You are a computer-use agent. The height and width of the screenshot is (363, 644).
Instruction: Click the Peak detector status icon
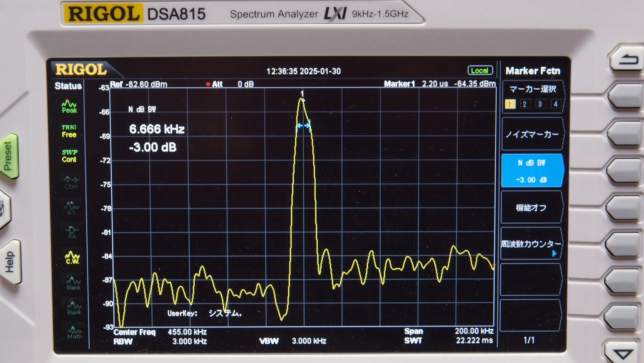coord(69,107)
